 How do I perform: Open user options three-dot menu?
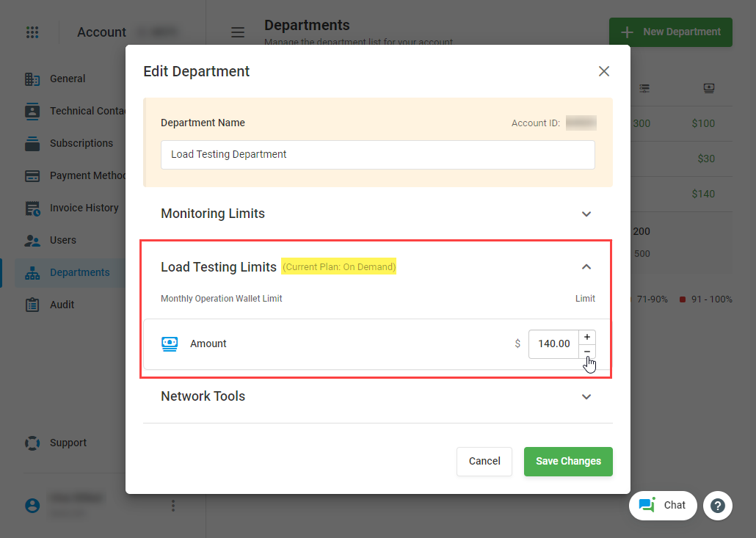[x=173, y=506]
